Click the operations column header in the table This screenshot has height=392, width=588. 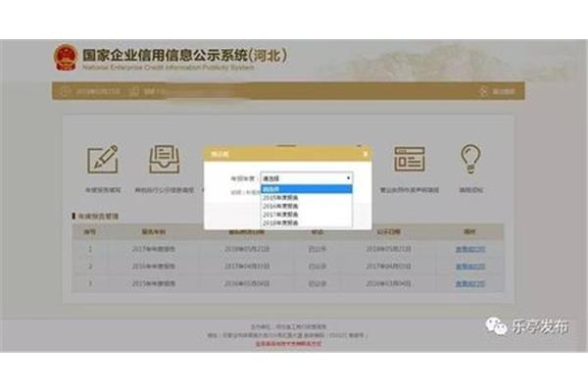[x=469, y=232]
